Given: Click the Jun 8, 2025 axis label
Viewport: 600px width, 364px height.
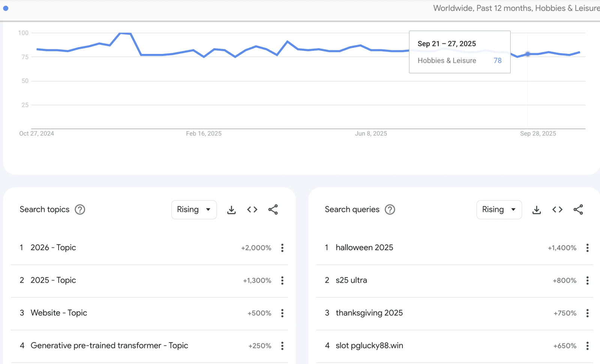Looking at the screenshot, I should (371, 133).
